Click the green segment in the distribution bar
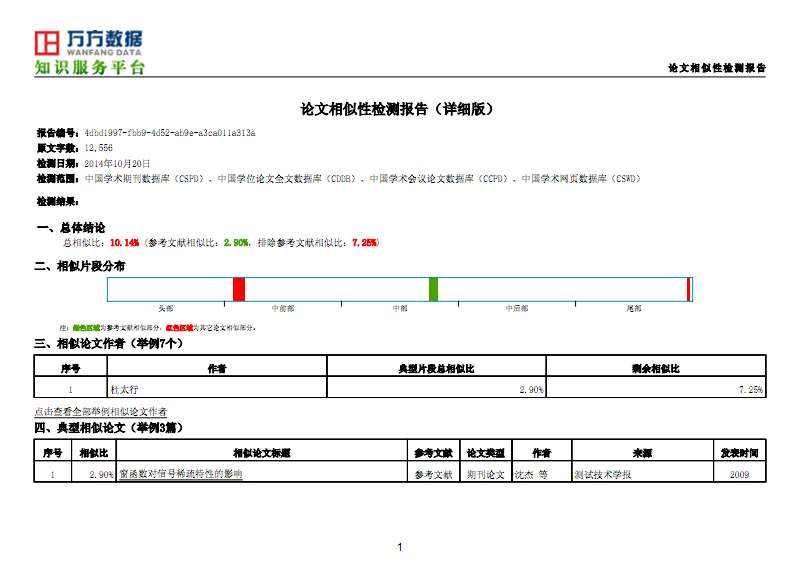Screen dimensions: 800x565 433,289
